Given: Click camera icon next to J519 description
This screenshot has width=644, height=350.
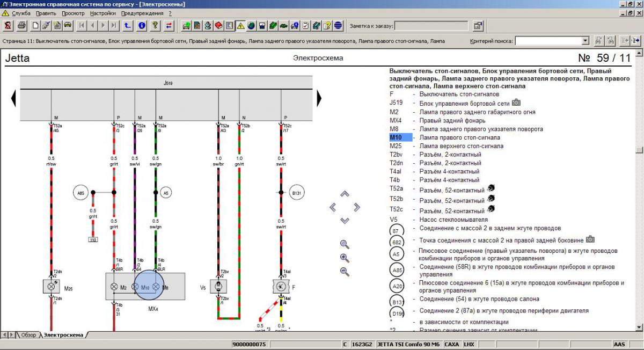Looking at the screenshot, I should click(516, 103).
